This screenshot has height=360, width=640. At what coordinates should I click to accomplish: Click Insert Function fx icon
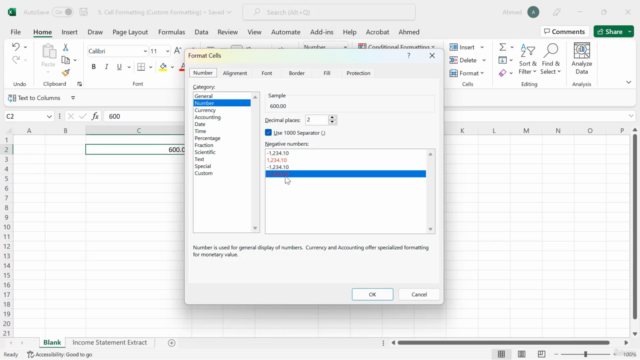pos(95,116)
